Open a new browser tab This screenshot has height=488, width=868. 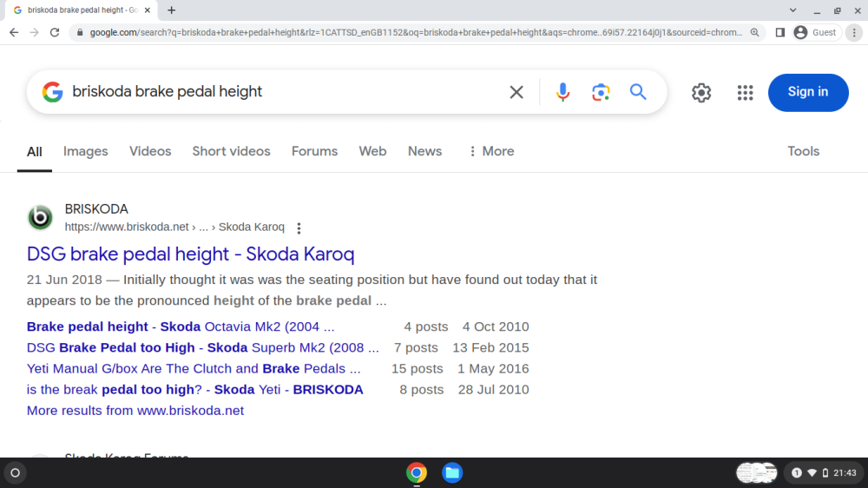172,10
